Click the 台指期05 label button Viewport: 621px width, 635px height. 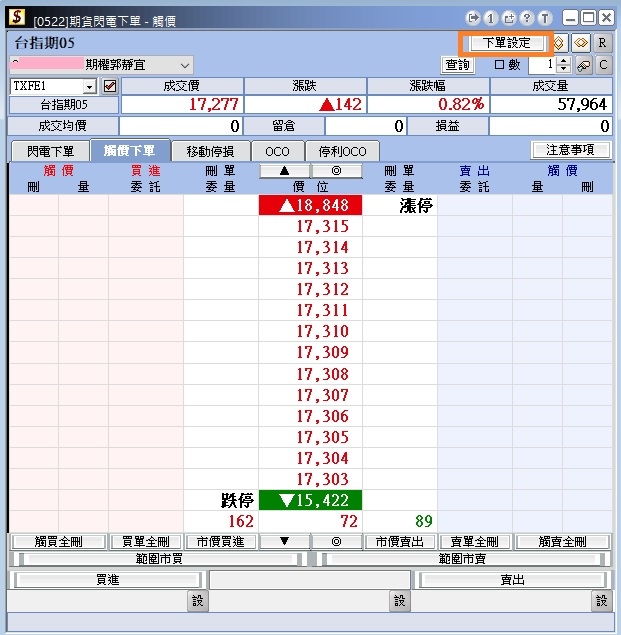pyautogui.click(x=64, y=105)
